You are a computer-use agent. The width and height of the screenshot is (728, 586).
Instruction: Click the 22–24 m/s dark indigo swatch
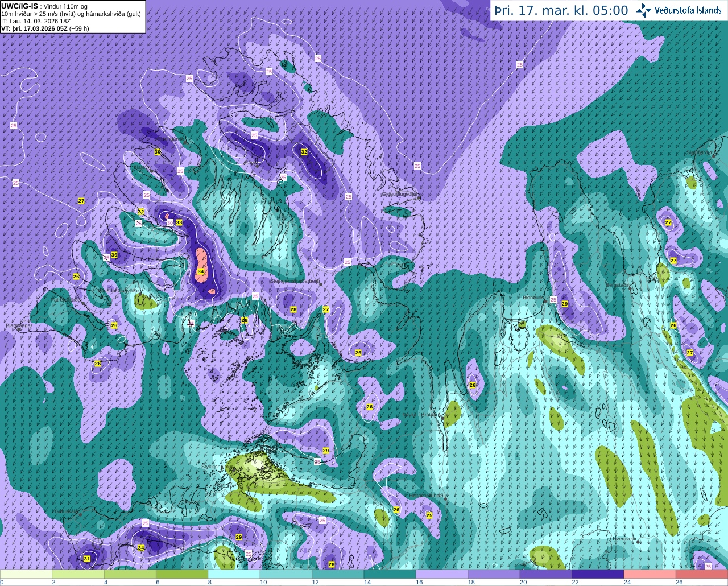point(598,574)
